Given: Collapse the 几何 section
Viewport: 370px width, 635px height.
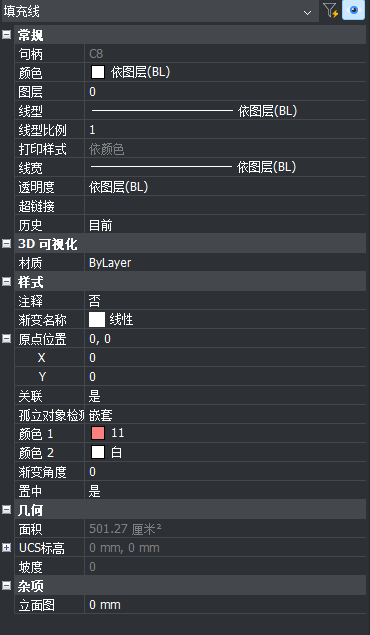Looking at the screenshot, I should click(x=6, y=510).
